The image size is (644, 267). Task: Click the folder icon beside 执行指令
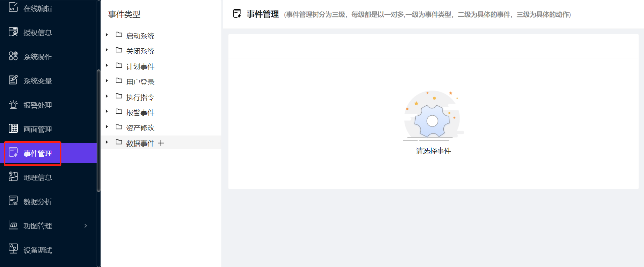coord(119,96)
